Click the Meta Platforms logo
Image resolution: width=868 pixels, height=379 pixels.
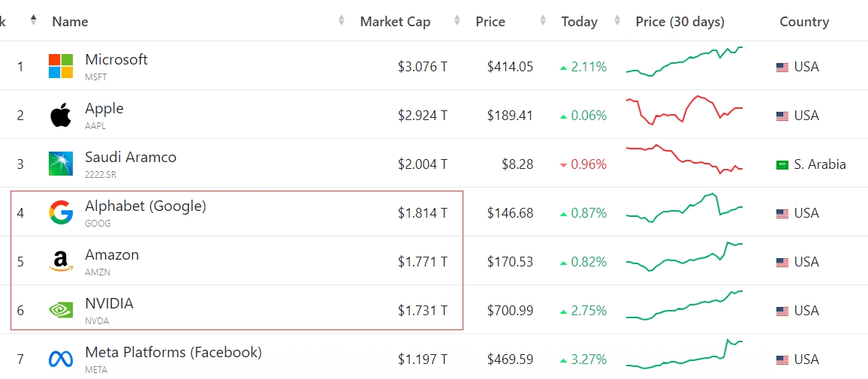click(x=61, y=359)
